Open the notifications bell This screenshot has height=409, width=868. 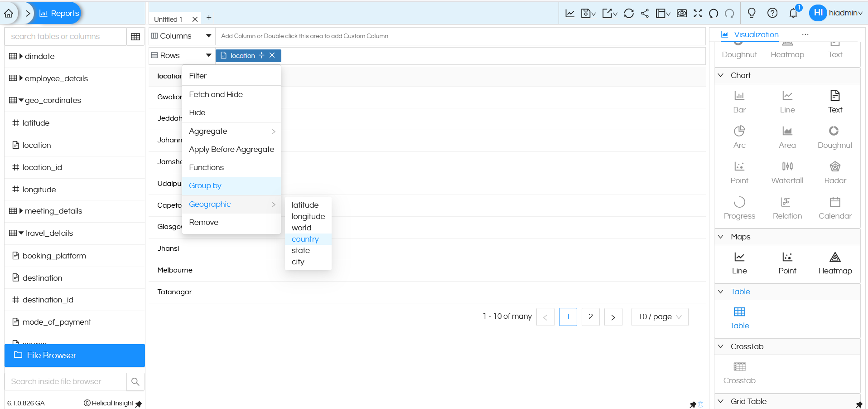click(793, 13)
